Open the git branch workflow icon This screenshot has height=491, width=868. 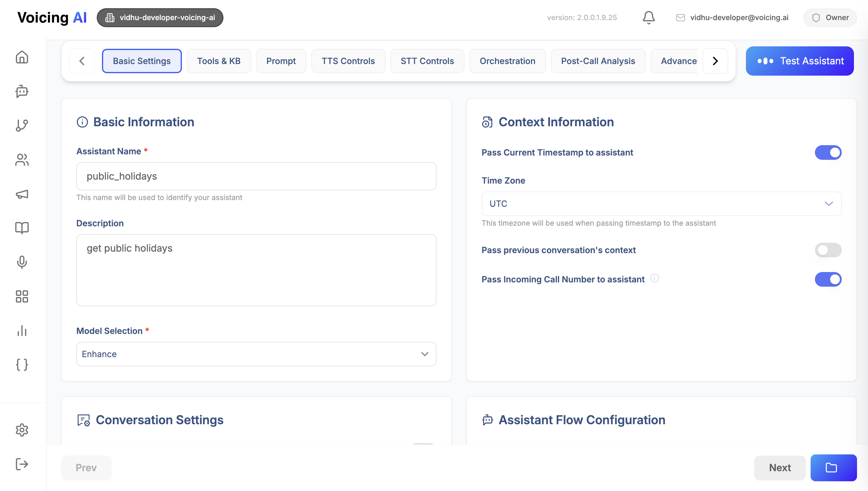pyautogui.click(x=22, y=125)
